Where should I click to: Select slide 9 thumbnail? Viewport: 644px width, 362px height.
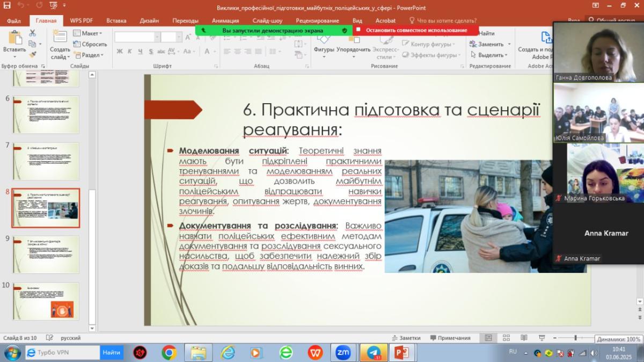[x=46, y=254]
